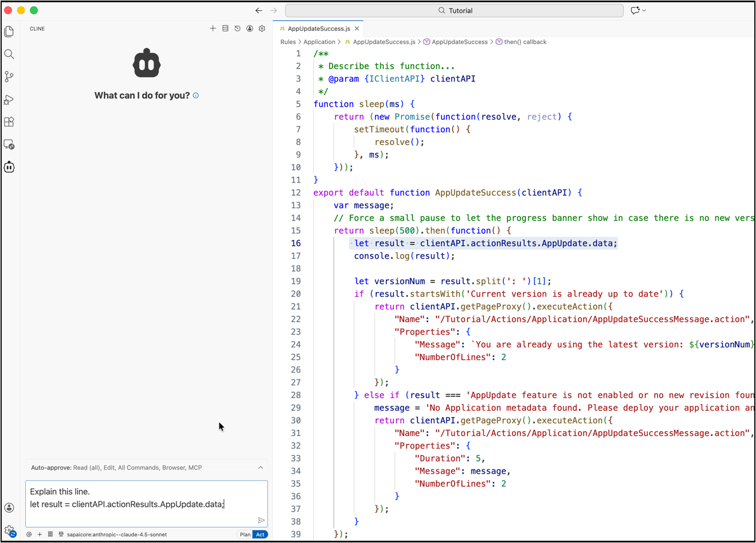Focus the Cline chat message input

[146, 504]
